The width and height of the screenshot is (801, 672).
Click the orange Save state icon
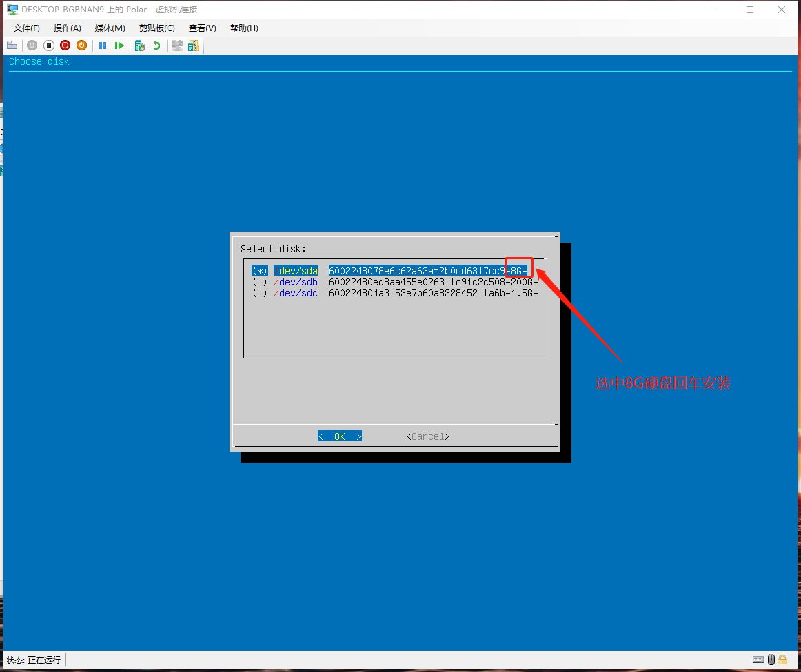point(81,45)
